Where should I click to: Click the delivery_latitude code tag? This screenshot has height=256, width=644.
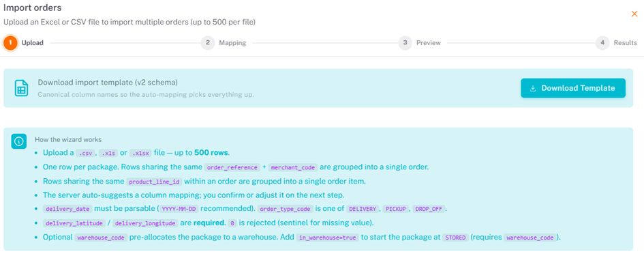[x=74, y=223]
